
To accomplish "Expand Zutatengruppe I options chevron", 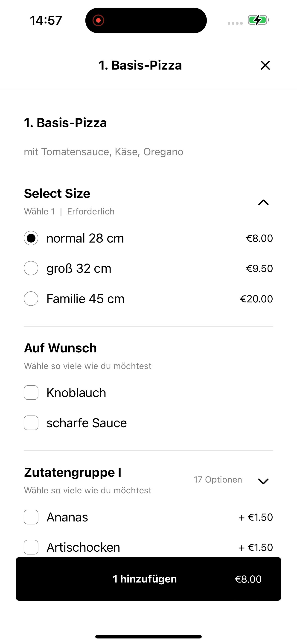I will coord(263,481).
